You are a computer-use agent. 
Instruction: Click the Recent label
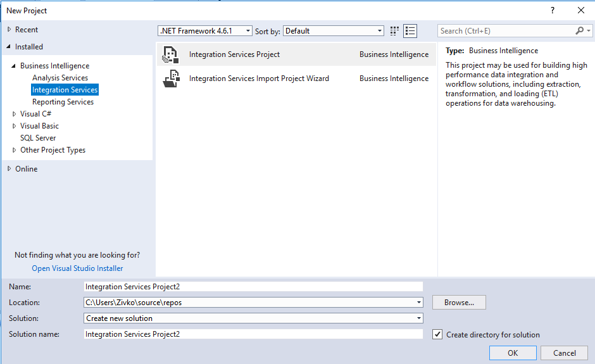pos(27,30)
